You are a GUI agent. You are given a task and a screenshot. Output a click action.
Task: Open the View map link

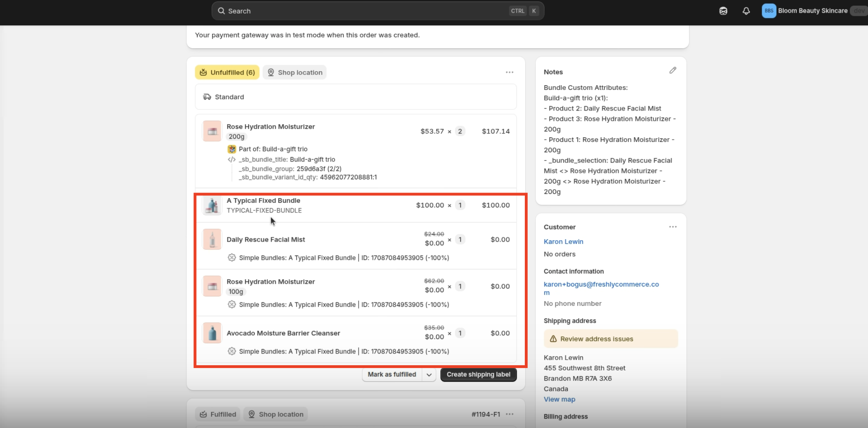click(x=559, y=399)
